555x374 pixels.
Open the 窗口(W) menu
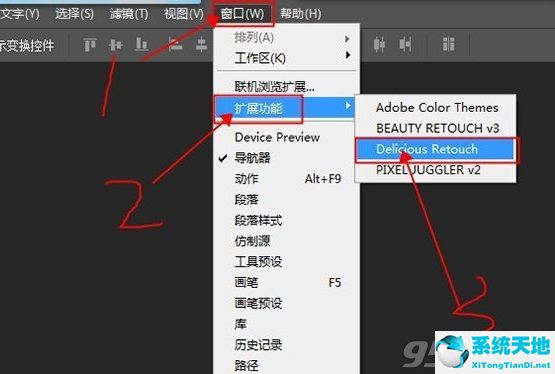pyautogui.click(x=242, y=14)
